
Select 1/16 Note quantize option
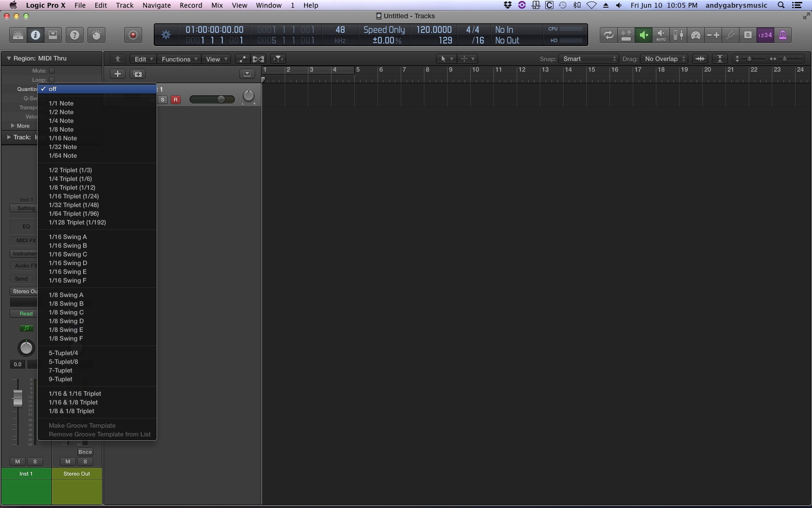(97, 138)
